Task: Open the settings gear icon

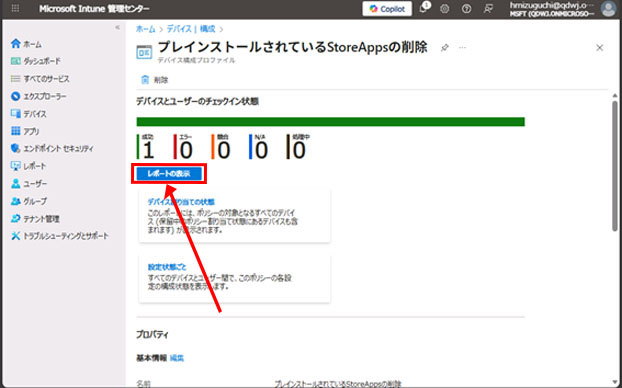Action: coord(445,9)
